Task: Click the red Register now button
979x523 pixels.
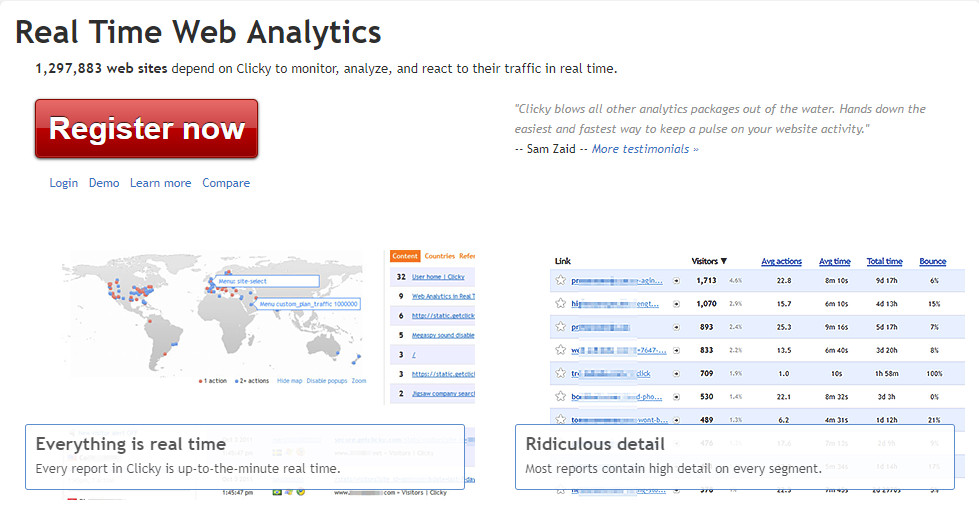Action: tap(146, 129)
